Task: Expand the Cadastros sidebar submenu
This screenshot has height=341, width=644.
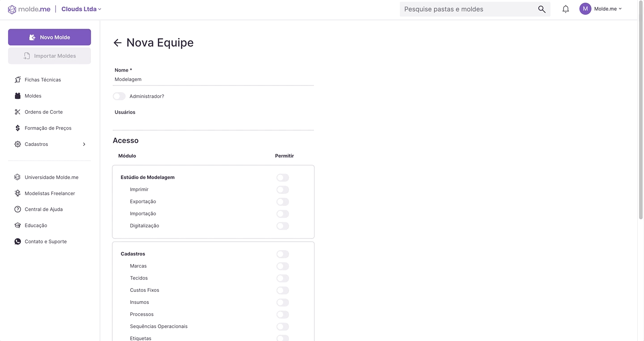Action: tap(84, 144)
